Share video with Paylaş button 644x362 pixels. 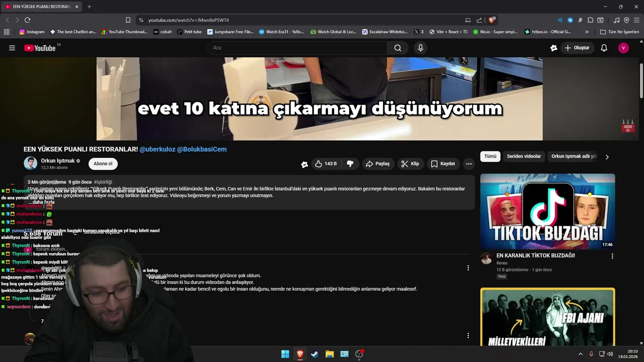click(378, 164)
